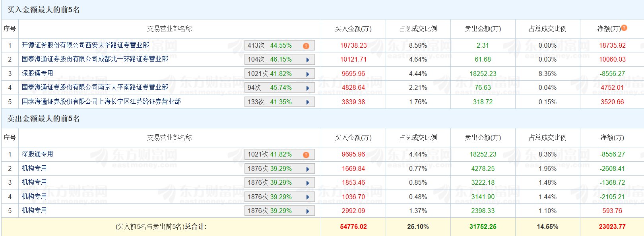This screenshot has width=644, height=236.
Task: Click the help icon beside 净额(万) header
Action: point(624,28)
